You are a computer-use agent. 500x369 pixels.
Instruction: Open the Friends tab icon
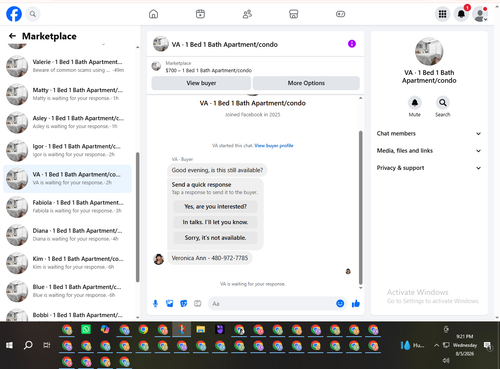(x=247, y=14)
